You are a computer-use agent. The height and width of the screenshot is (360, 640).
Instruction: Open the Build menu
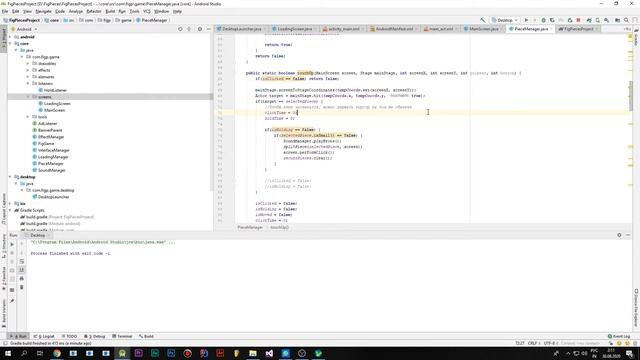pos(110,11)
